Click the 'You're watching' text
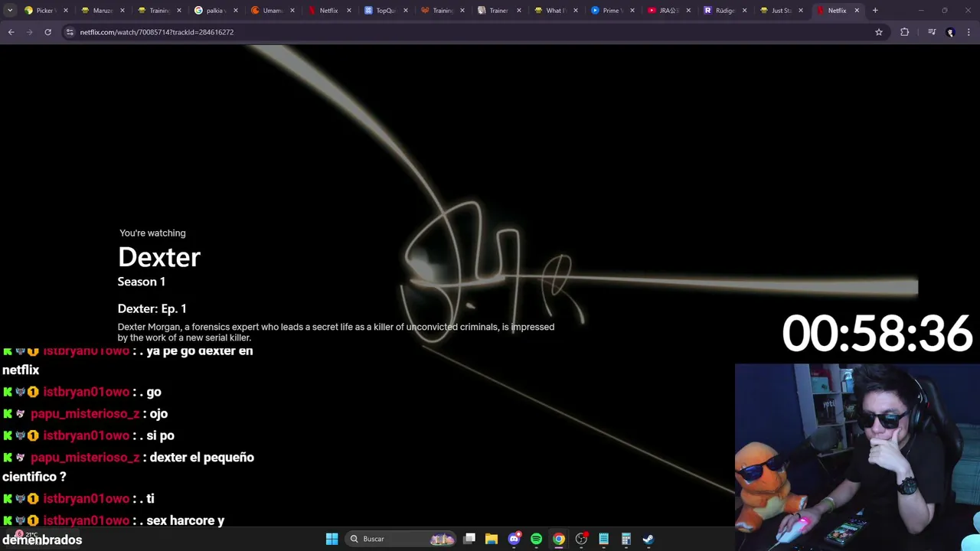The image size is (980, 551). point(152,233)
